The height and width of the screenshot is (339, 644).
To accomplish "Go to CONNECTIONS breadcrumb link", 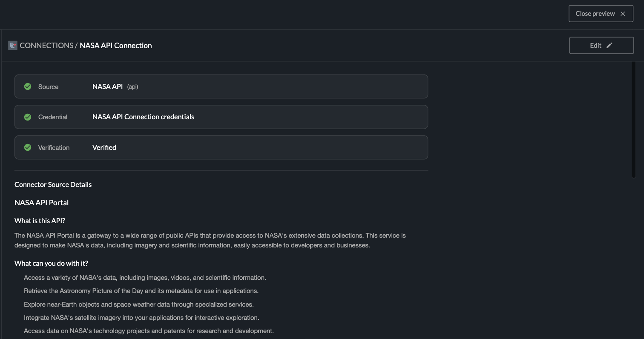I will (46, 46).
